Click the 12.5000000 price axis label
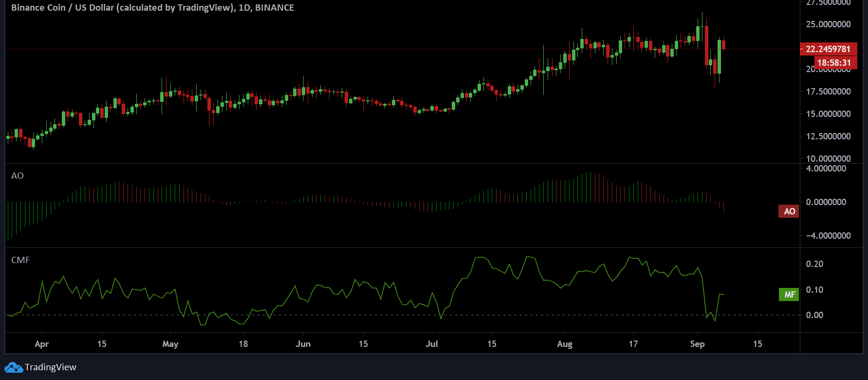The height and width of the screenshot is (380, 868). coord(828,136)
